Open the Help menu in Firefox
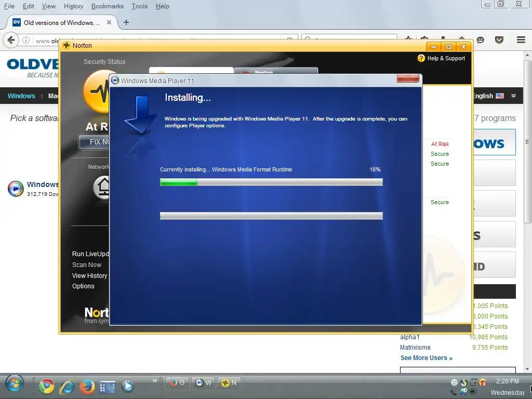532x399 pixels. (x=163, y=6)
